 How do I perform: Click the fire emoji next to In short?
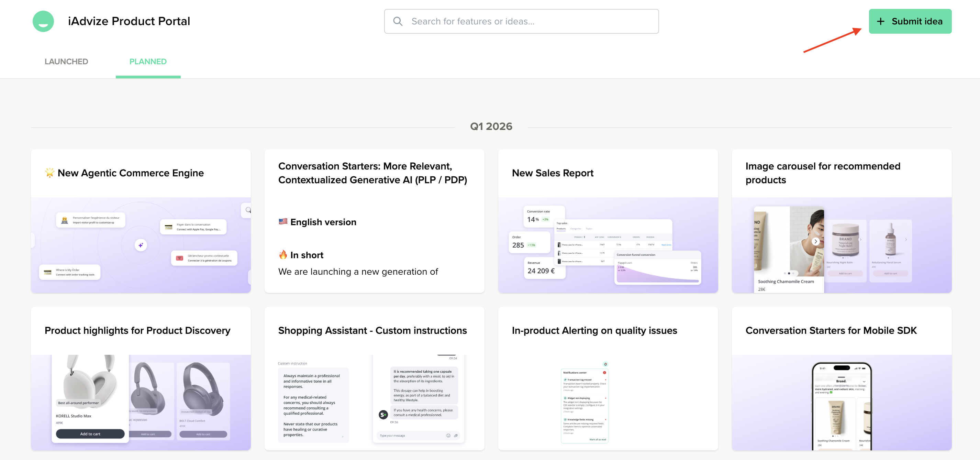tap(283, 254)
